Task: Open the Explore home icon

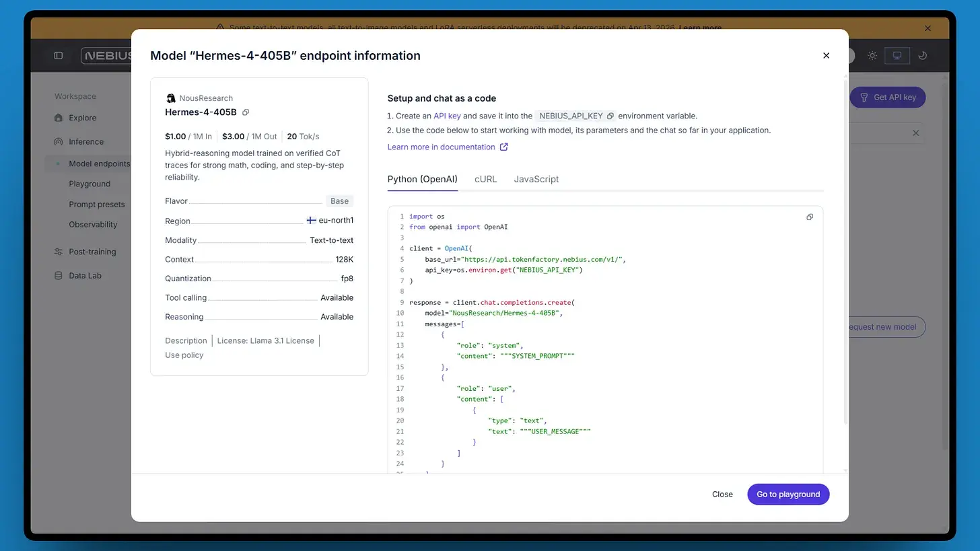Action: point(59,118)
